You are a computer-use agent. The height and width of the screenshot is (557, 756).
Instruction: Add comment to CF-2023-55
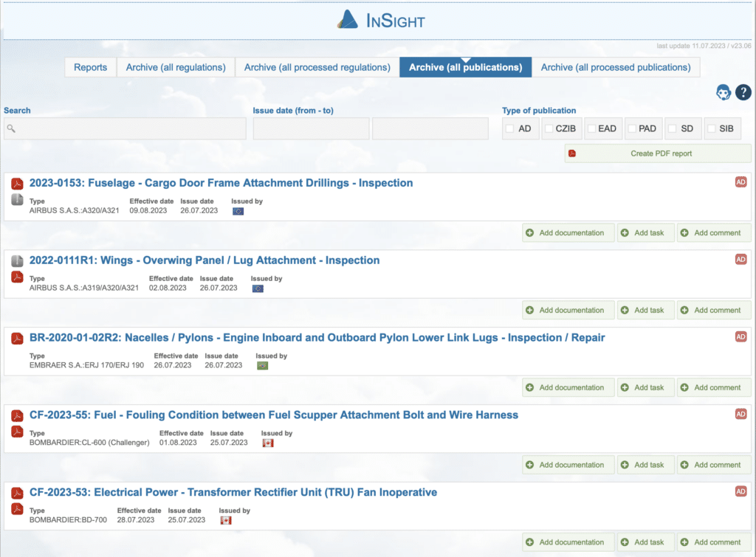(x=714, y=465)
